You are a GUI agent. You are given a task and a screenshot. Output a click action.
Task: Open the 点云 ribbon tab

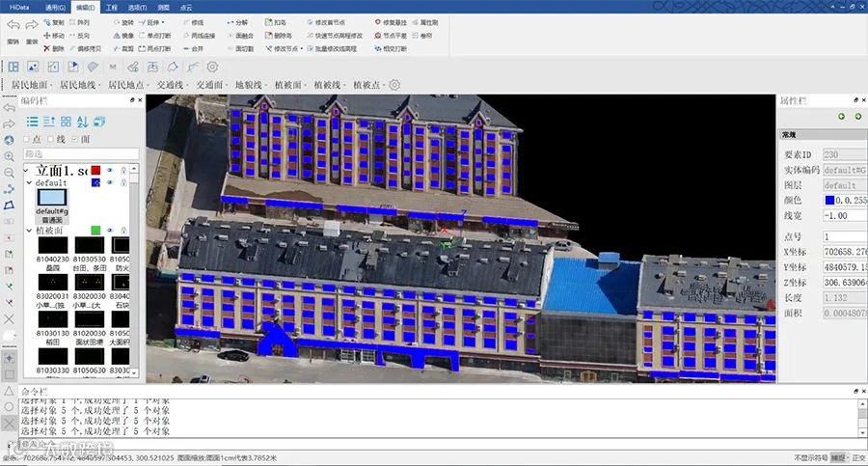tap(186, 7)
